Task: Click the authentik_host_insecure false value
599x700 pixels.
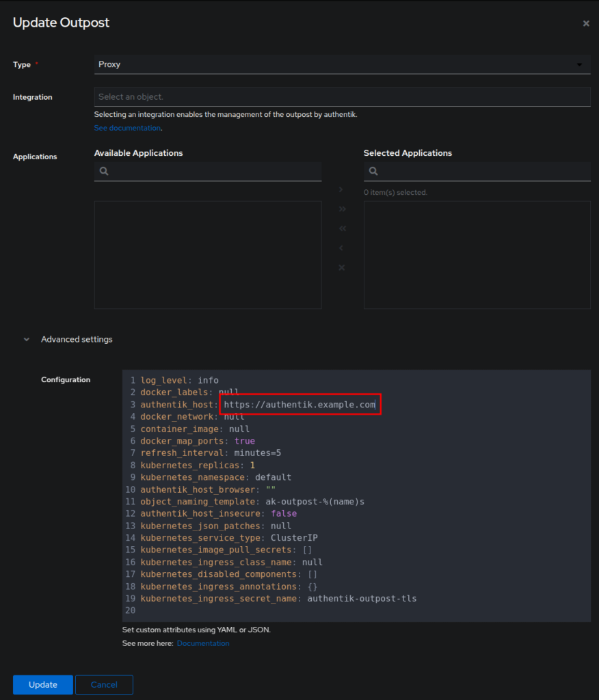Action: point(284,514)
